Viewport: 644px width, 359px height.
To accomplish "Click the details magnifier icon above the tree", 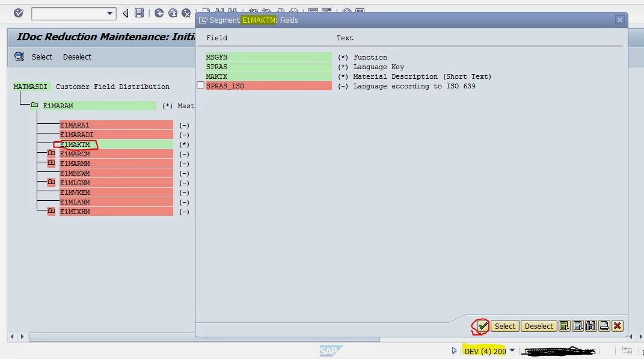I will pyautogui.click(x=19, y=57).
